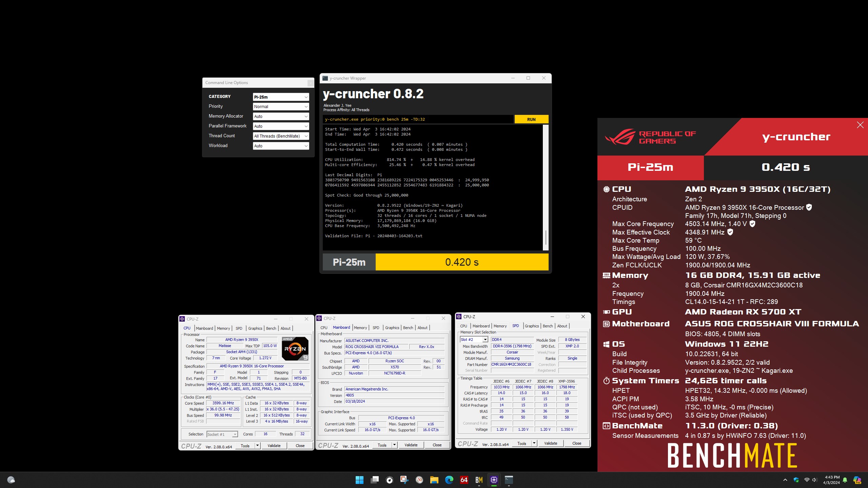Image resolution: width=868 pixels, height=488 pixels.
Task: Click the Ryzen 9 logo in CPU-Z
Action: click(295, 348)
